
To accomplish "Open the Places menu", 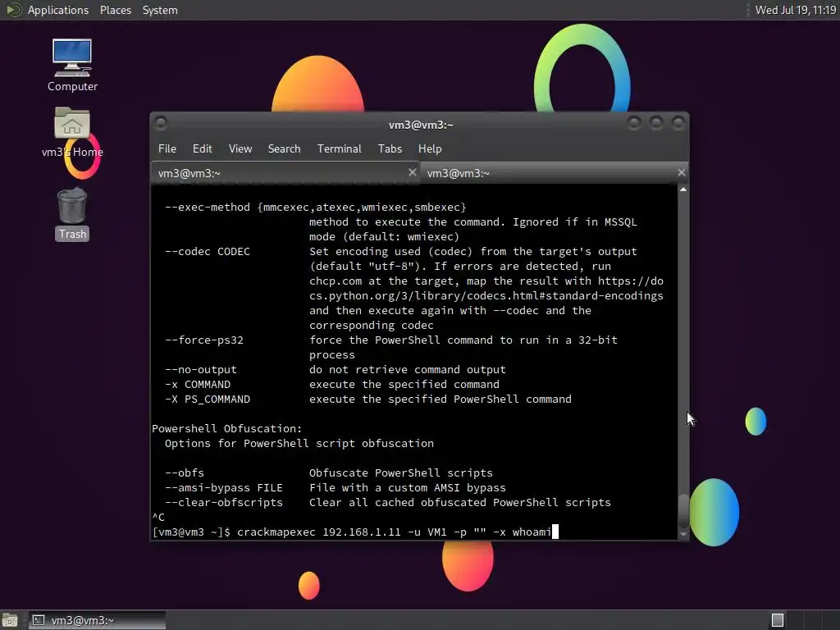I will (x=115, y=10).
